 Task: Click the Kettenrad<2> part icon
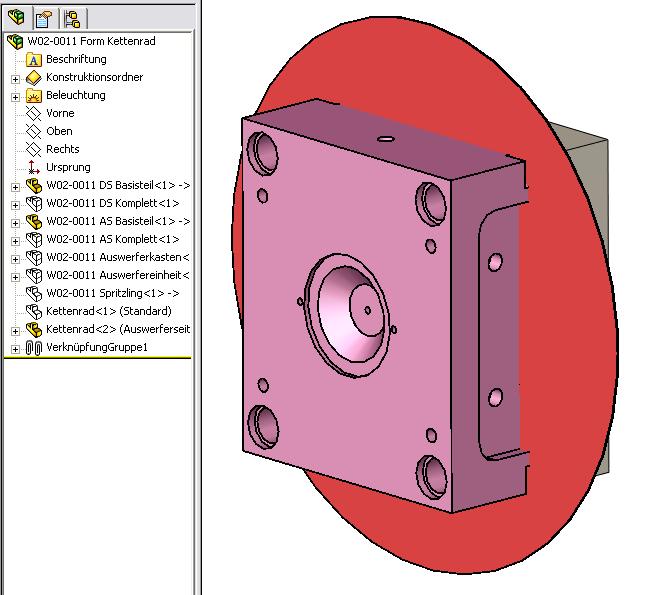(x=33, y=330)
